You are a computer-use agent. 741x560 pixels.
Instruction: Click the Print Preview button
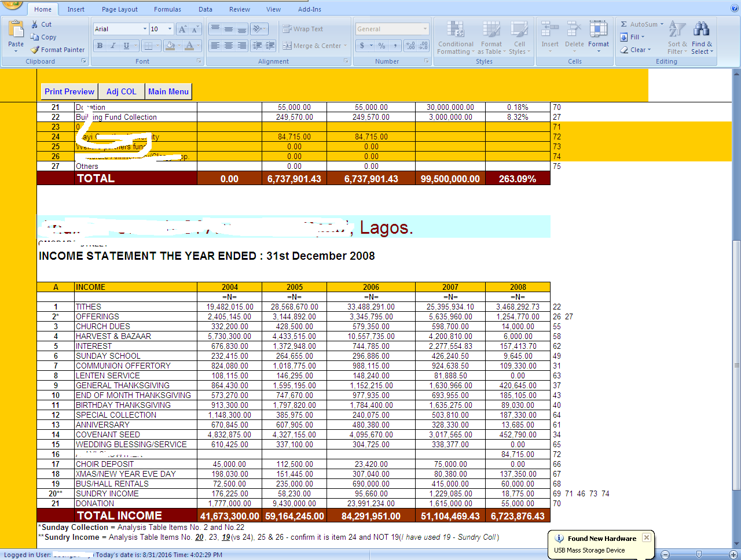click(69, 91)
